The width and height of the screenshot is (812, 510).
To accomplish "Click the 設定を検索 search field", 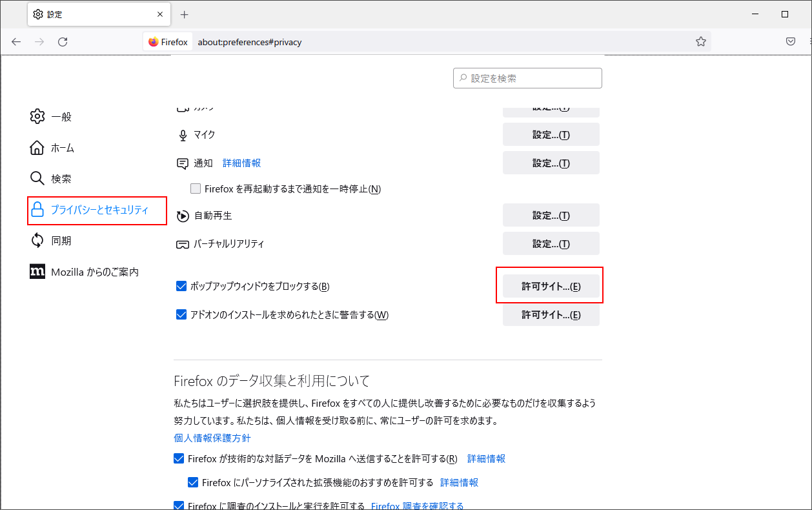I will pos(527,77).
